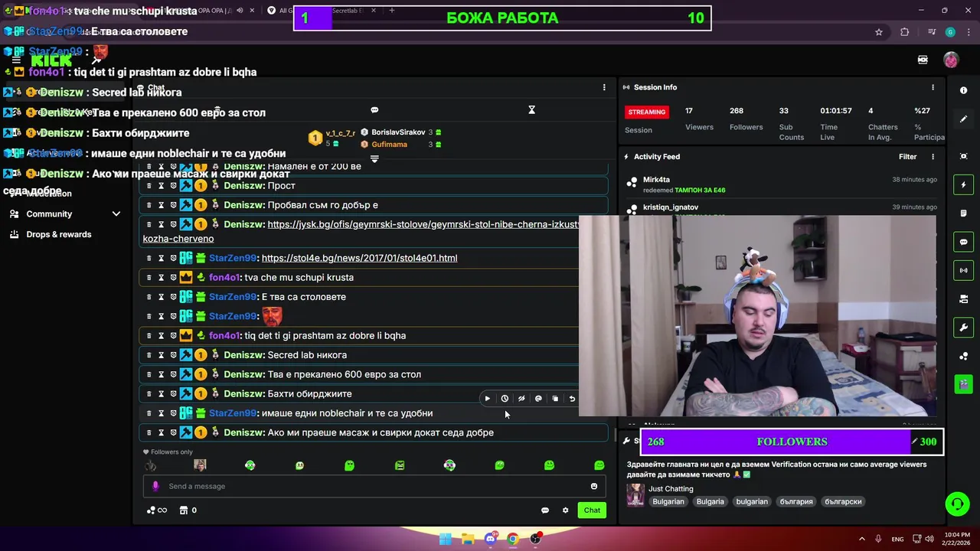Click the red STREAMING status badge
Viewport: 980px width, 551px height.
pos(647,112)
